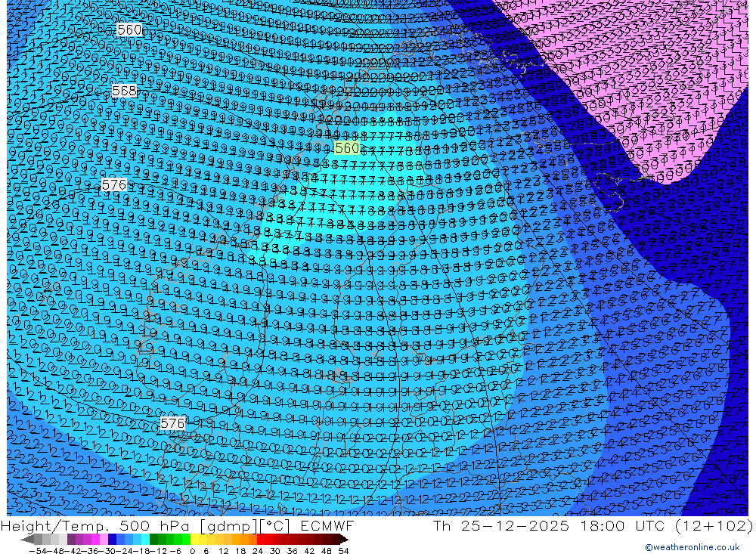Click the '54' value at the legend's right end
The width and height of the screenshot is (756, 554).
pyautogui.click(x=343, y=551)
